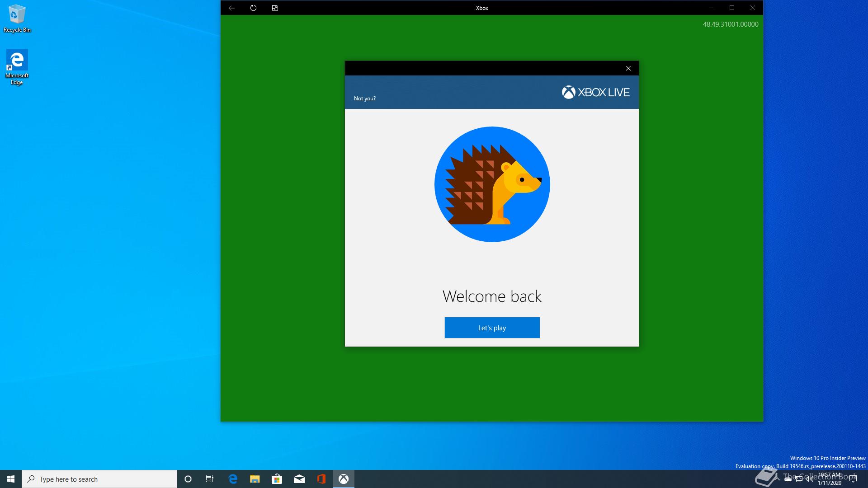Click the 'Not you?' link
Viewport: 868px width, 488px height.
point(364,99)
